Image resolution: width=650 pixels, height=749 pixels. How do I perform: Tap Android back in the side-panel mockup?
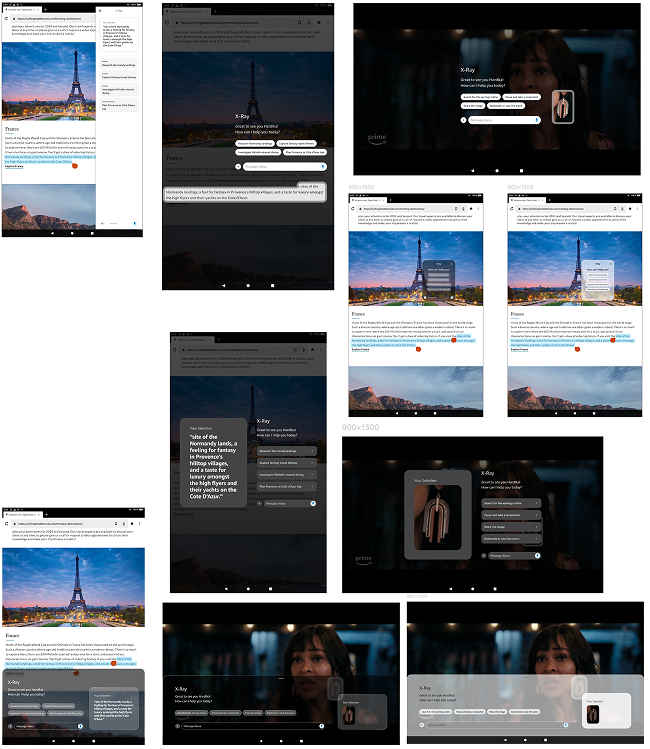coord(53,234)
